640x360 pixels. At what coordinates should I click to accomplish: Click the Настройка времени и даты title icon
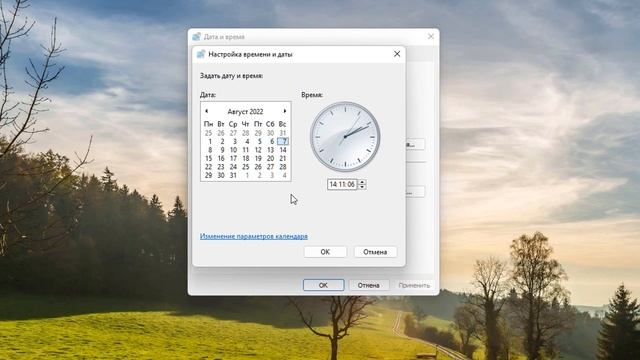click(201, 54)
